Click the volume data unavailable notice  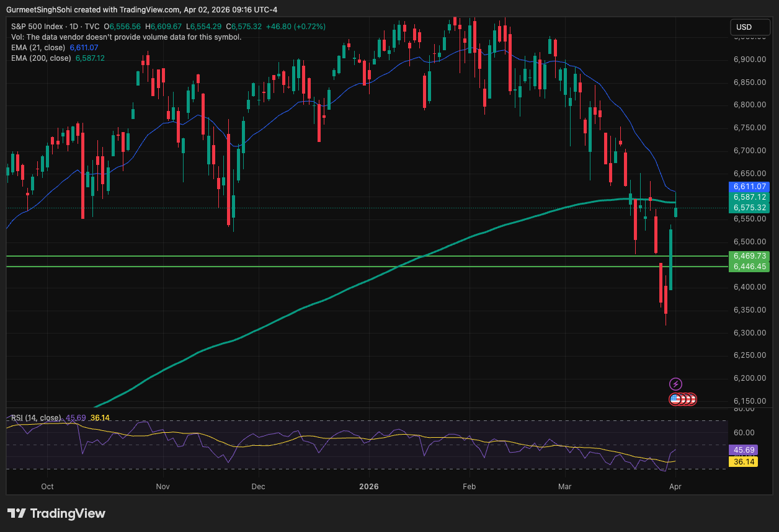point(127,37)
